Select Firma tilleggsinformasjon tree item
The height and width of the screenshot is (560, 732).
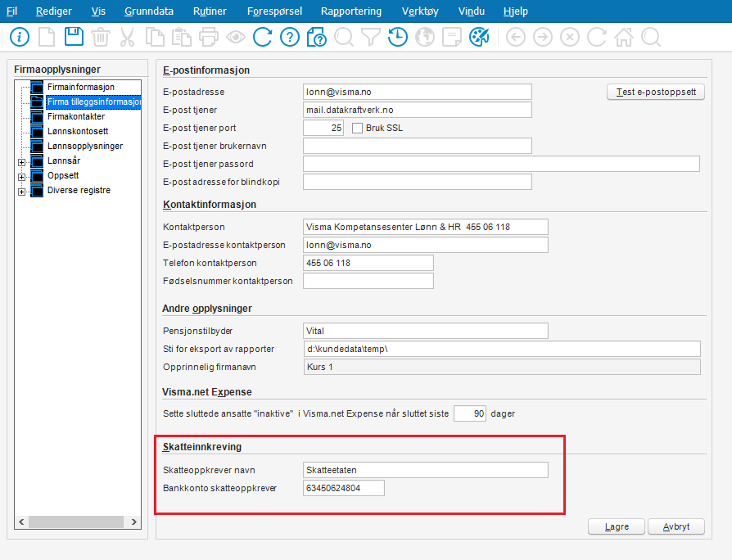tap(93, 102)
